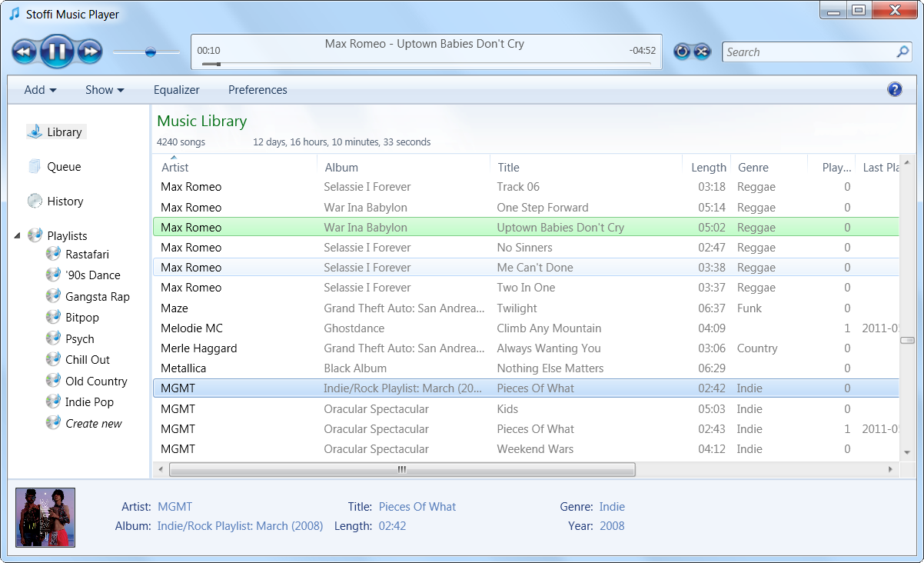This screenshot has width=924, height=563.
Task: Open the Psych playlist
Action: point(80,339)
